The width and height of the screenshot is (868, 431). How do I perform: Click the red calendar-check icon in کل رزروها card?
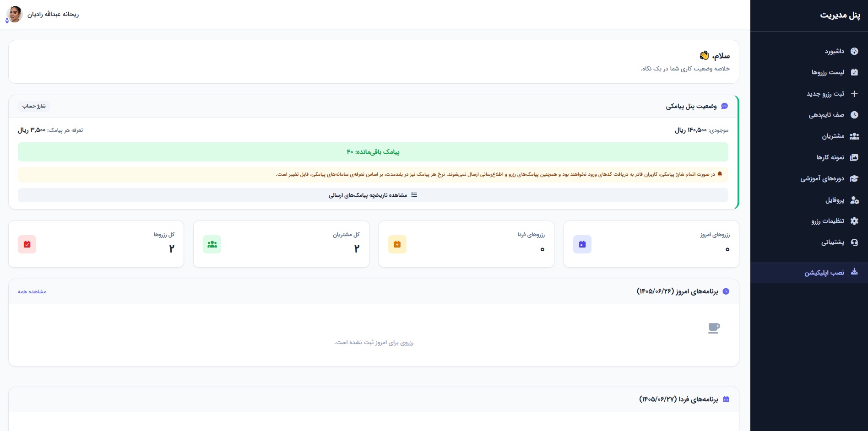(27, 244)
